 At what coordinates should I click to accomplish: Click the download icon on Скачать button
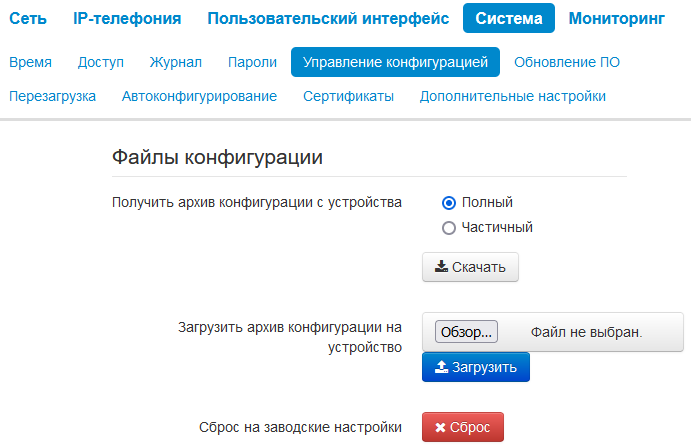pos(441,267)
